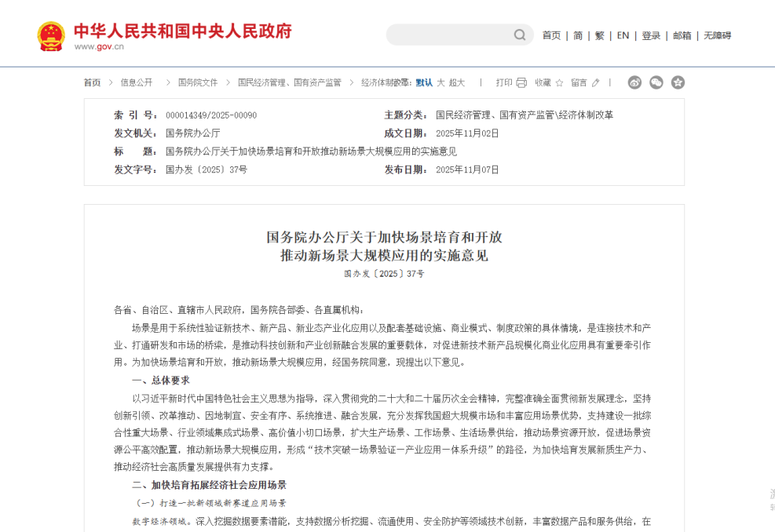The height and width of the screenshot is (532, 775).
Task: Click the national emblem logo
Action: [51, 36]
